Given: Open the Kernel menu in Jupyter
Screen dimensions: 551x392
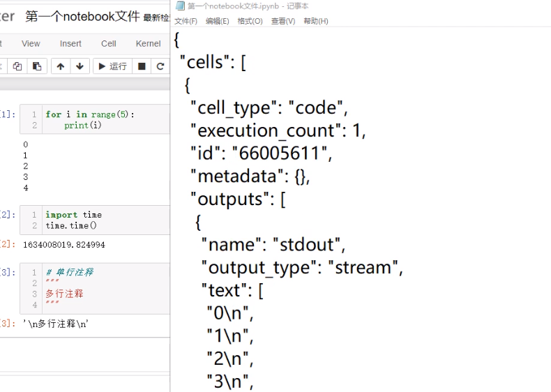Looking at the screenshot, I should coord(149,44).
